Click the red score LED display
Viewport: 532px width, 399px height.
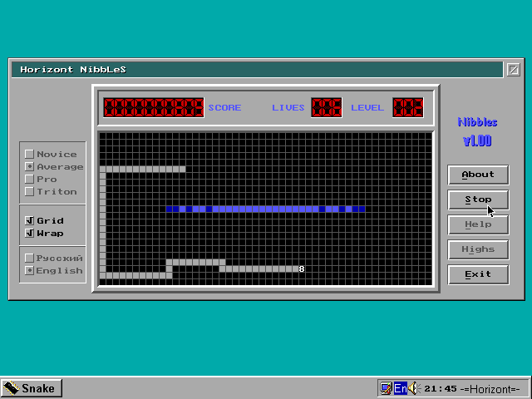[x=154, y=107]
